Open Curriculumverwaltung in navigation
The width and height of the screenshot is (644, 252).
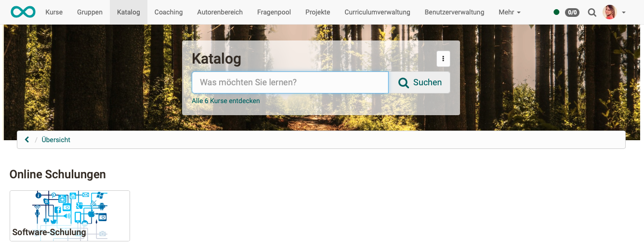(x=377, y=12)
